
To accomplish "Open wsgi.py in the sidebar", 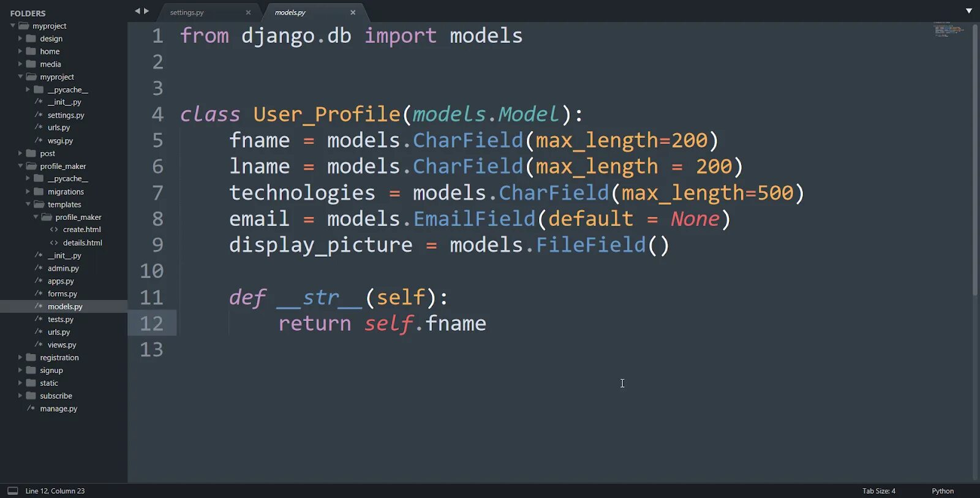I will pos(60,141).
